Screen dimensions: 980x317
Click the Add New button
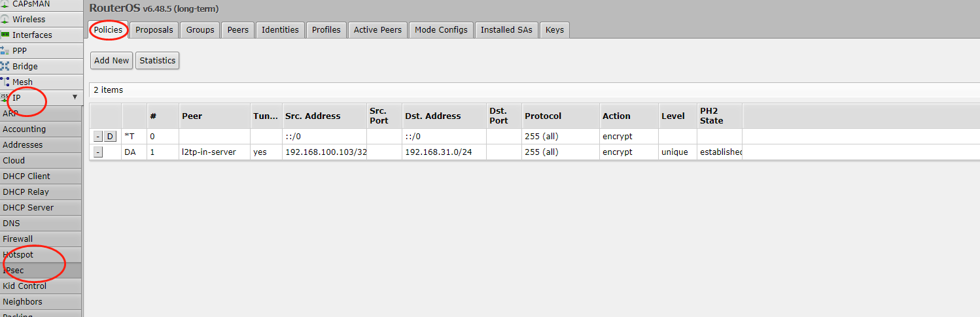(x=111, y=61)
